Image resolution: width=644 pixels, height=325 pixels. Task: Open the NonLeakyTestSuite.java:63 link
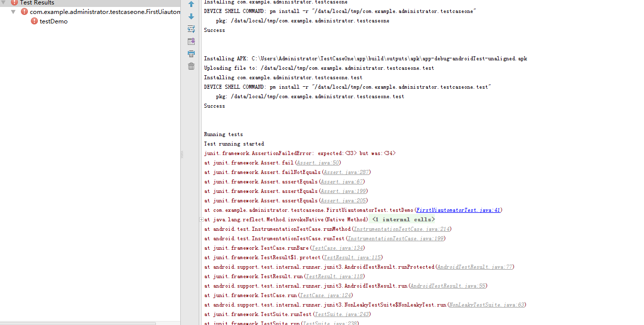coord(486,305)
